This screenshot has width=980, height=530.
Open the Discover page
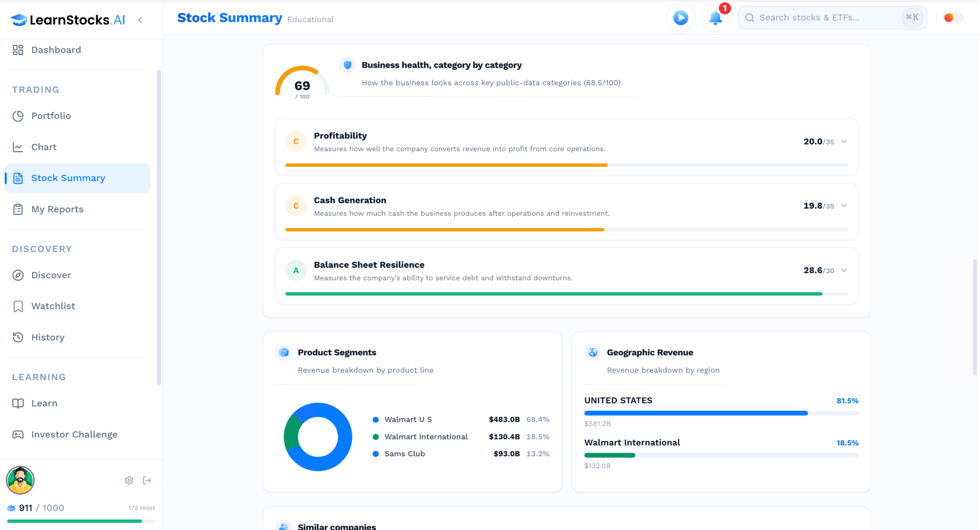pos(78,275)
